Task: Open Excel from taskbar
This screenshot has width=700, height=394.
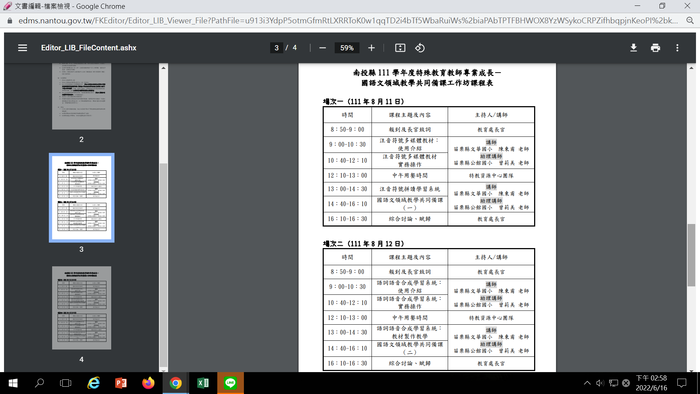Action: [203, 383]
